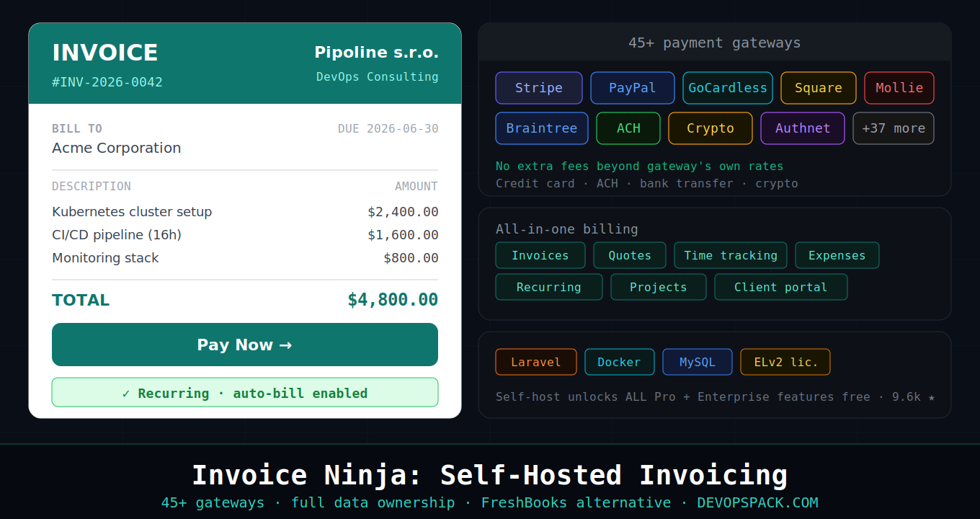Click the $1,600.00 amount
980x519 pixels.
(403, 235)
